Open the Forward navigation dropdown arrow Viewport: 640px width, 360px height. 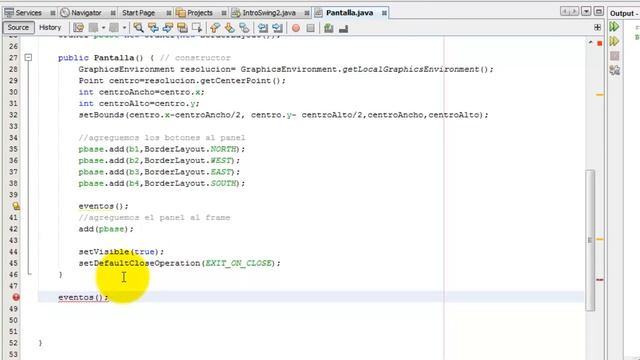click(124, 28)
